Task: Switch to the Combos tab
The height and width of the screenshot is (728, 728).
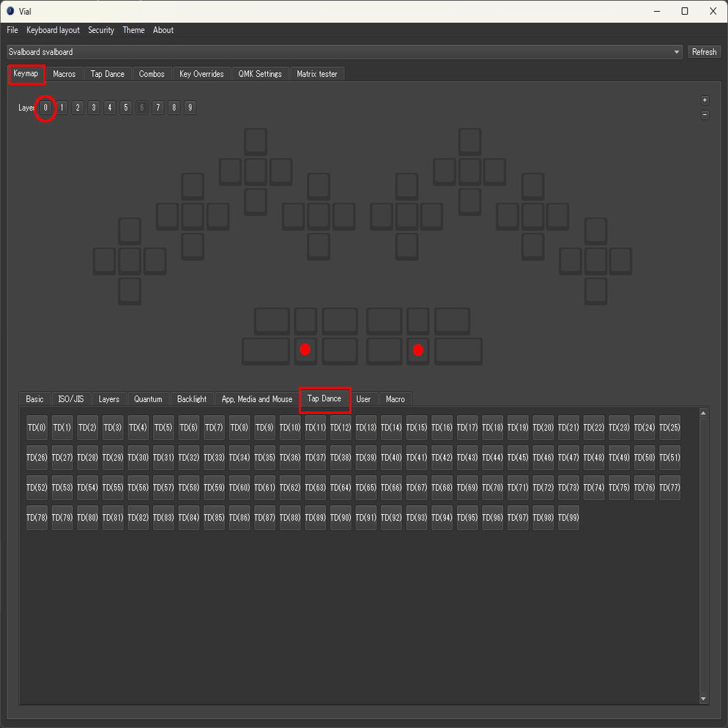Action: tap(152, 74)
